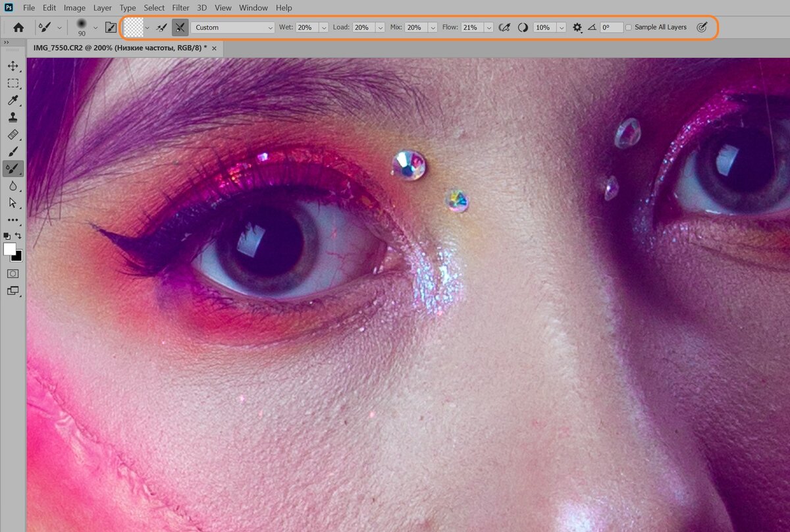Set the black background color swatch
The height and width of the screenshot is (532, 790).
(x=18, y=257)
